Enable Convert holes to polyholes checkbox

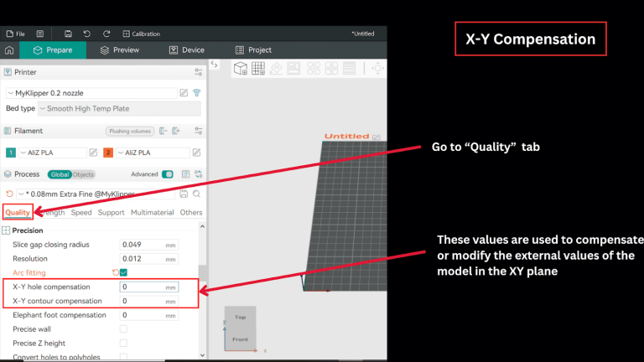tap(123, 357)
